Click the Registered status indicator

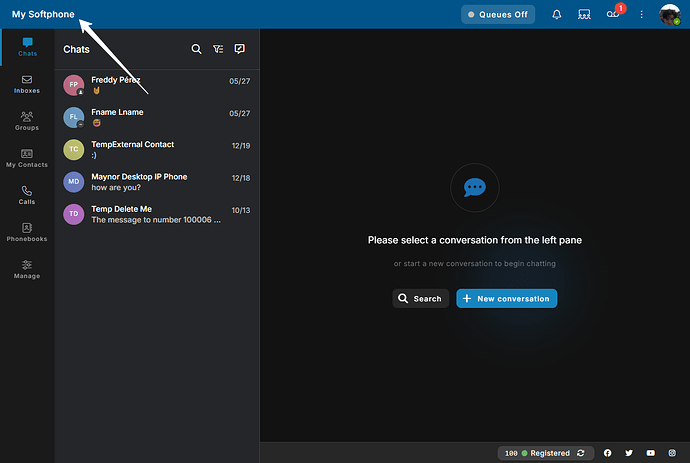[545, 453]
